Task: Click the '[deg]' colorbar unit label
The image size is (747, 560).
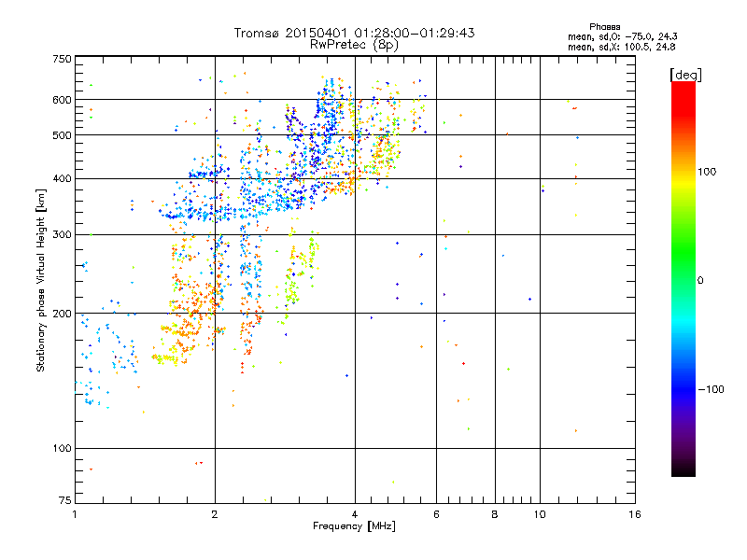Action: point(685,75)
